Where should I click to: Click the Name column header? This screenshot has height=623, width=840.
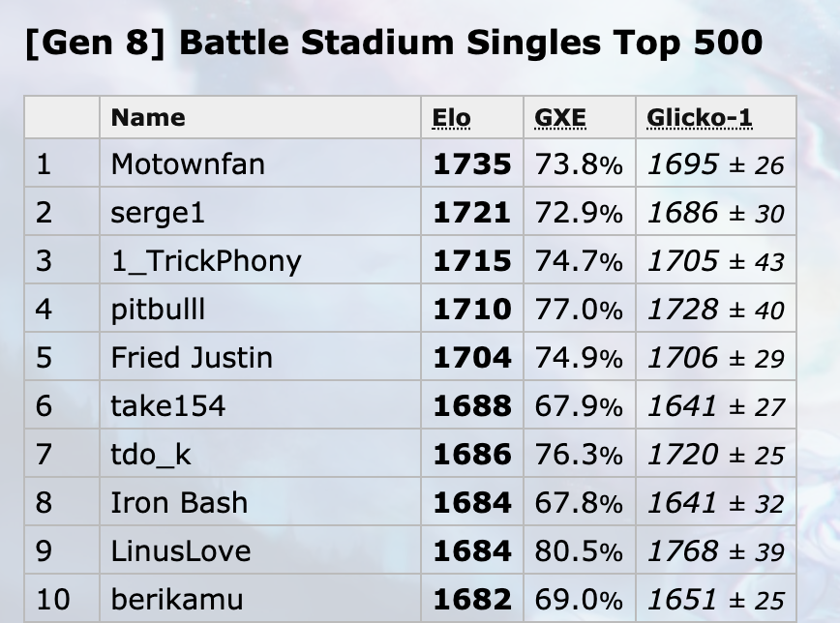(148, 118)
